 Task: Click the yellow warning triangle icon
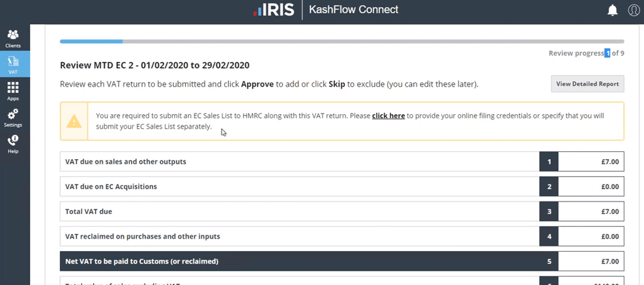(x=74, y=121)
